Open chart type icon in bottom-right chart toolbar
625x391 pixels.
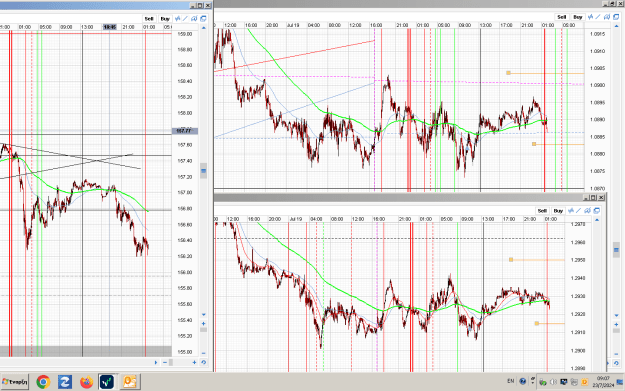[588, 210]
